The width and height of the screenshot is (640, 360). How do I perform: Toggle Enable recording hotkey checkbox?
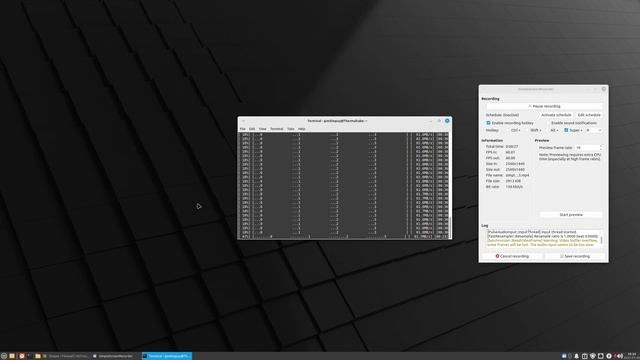click(488, 123)
